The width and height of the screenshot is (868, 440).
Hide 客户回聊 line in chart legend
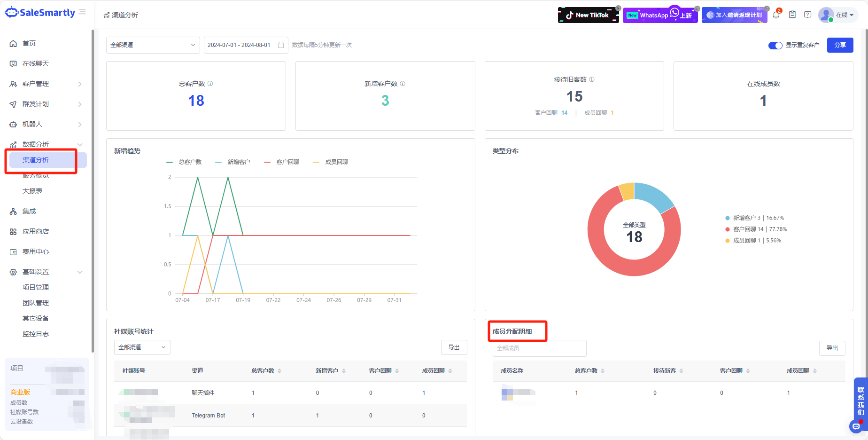click(282, 162)
